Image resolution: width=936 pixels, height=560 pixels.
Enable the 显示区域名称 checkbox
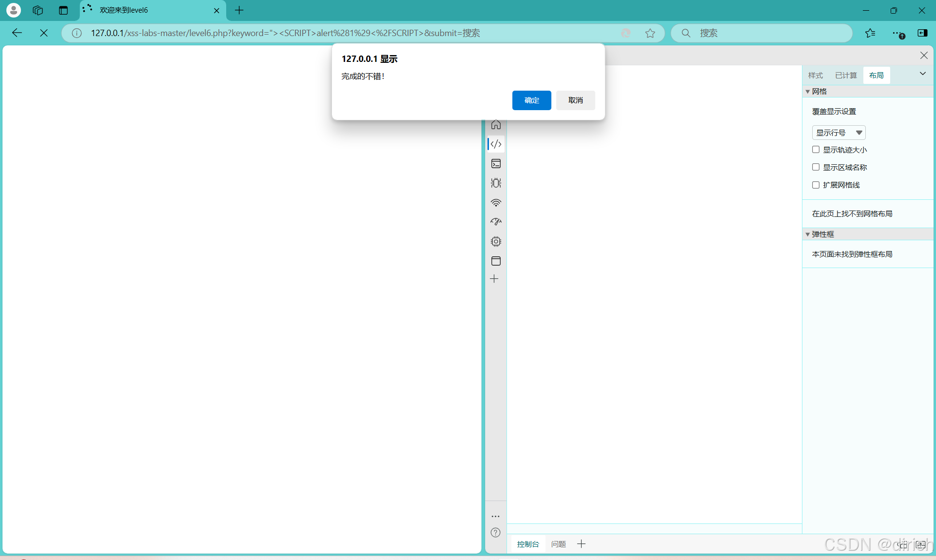click(x=816, y=167)
